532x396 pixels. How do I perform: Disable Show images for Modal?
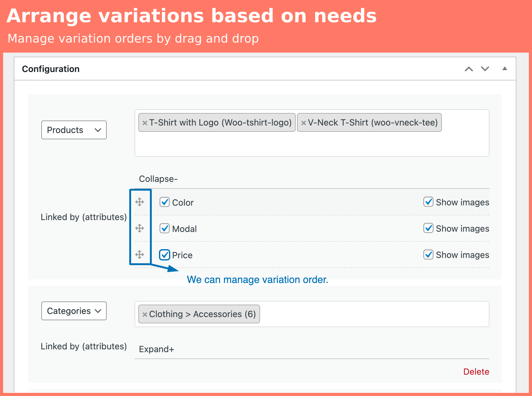(428, 228)
